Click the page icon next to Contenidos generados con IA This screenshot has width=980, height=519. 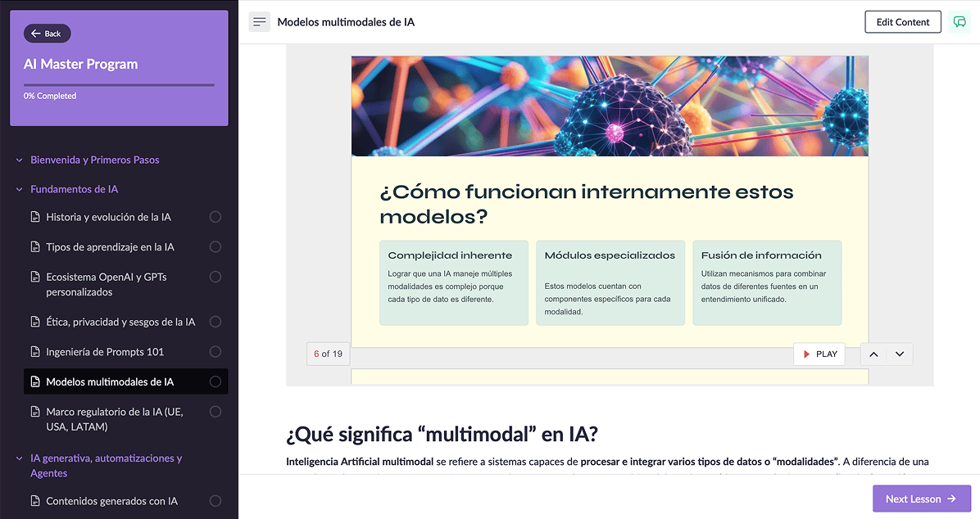coord(35,500)
